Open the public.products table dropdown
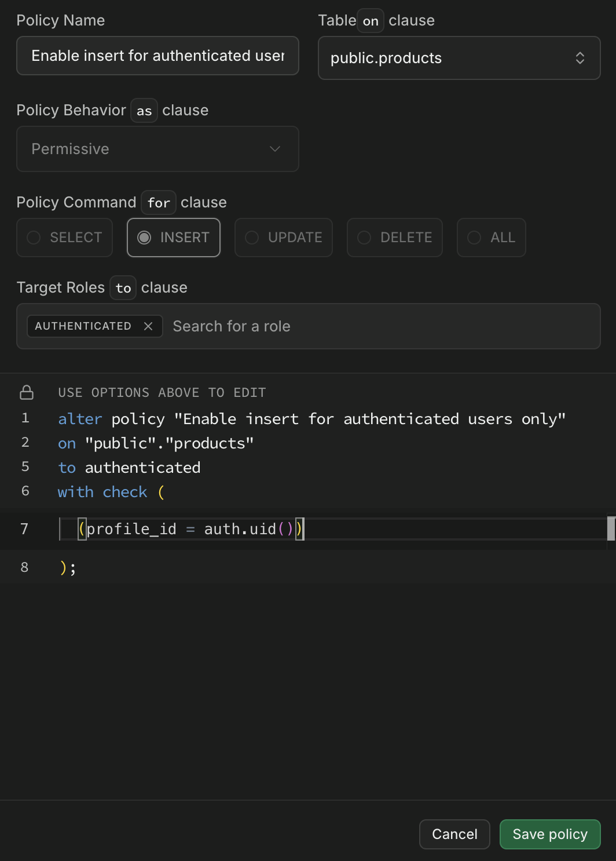Screen dimensions: 616x861 pos(459,58)
